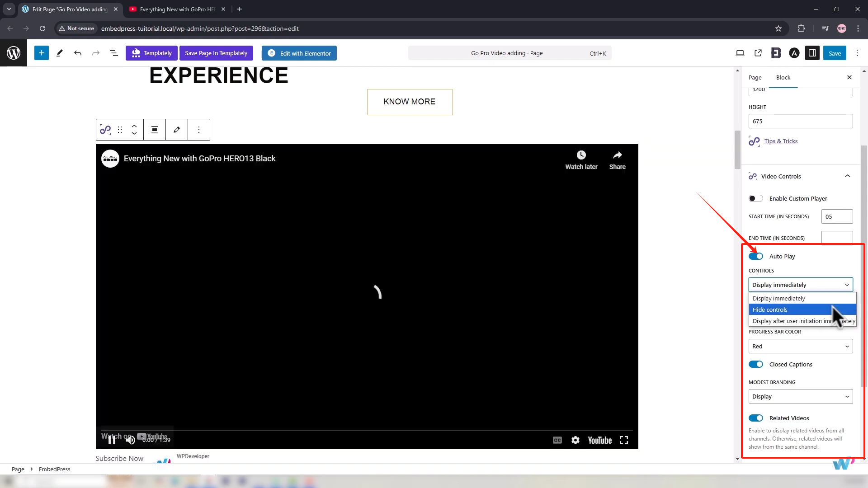Switch to the GoPro YouTube browser tab
The width and height of the screenshot is (868, 488).
tap(177, 9)
